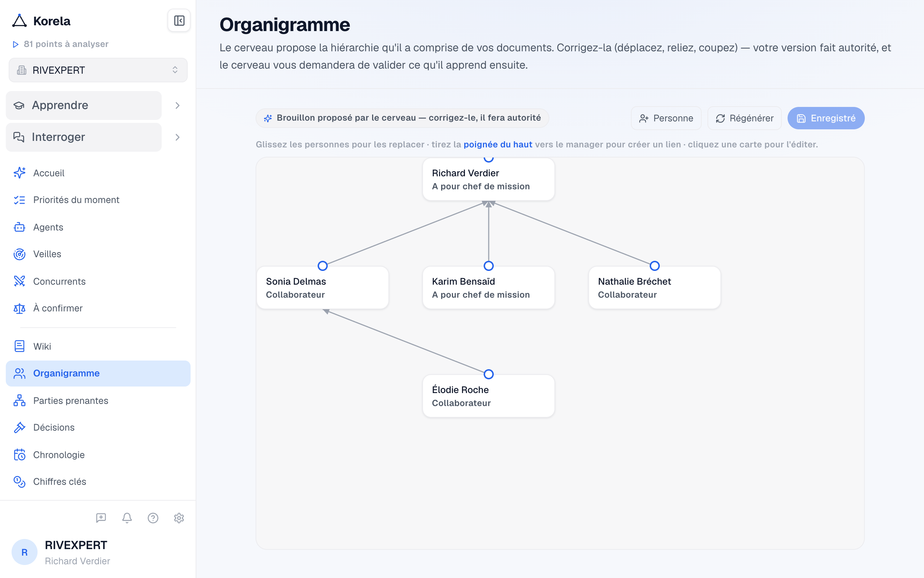Click the Chiffres clés coins icon

(x=19, y=482)
